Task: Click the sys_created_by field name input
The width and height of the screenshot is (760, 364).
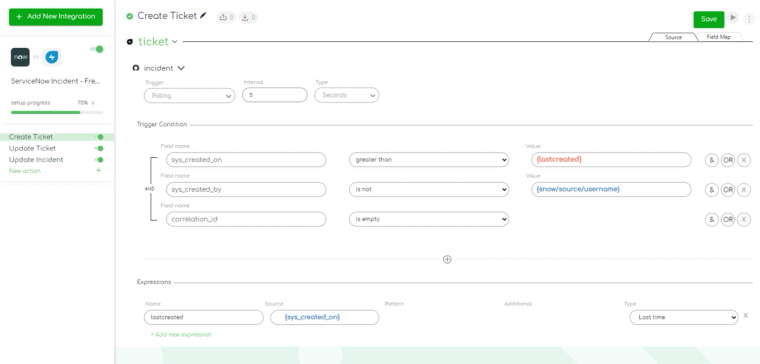Action: click(x=246, y=190)
